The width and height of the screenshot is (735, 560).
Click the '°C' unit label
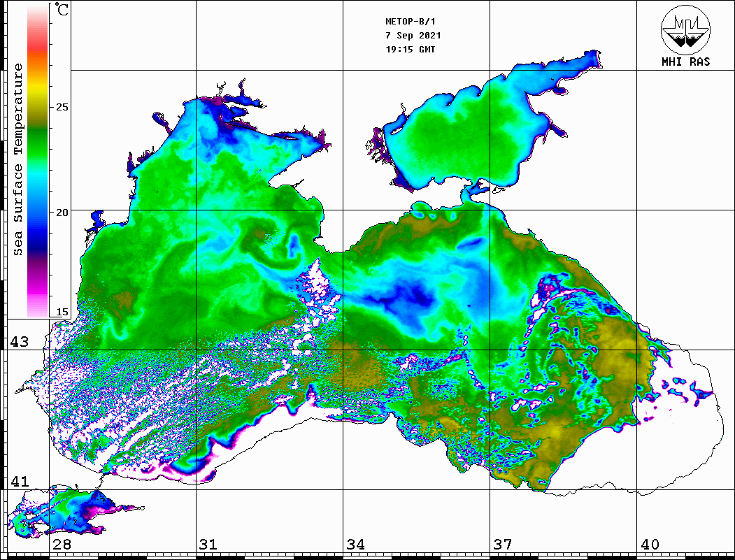coord(61,9)
